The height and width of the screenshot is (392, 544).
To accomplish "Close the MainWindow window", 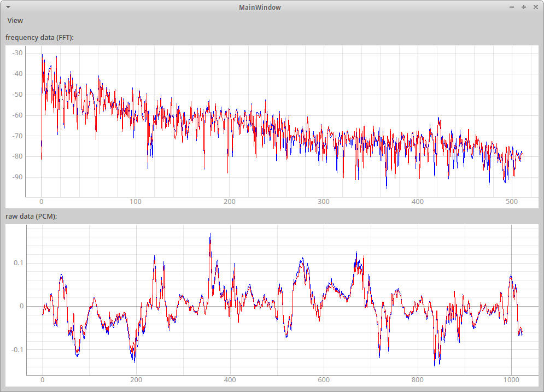I will [x=534, y=7].
